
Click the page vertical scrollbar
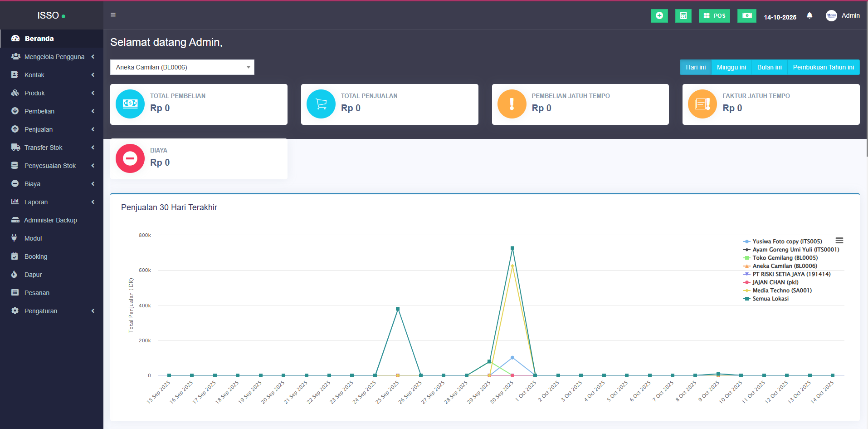866,91
